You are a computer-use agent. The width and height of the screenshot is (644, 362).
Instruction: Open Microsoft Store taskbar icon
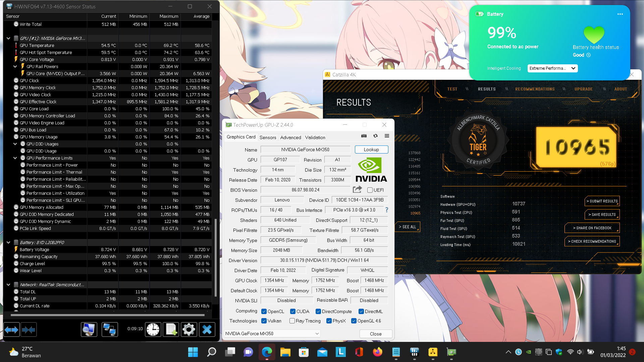(304, 352)
